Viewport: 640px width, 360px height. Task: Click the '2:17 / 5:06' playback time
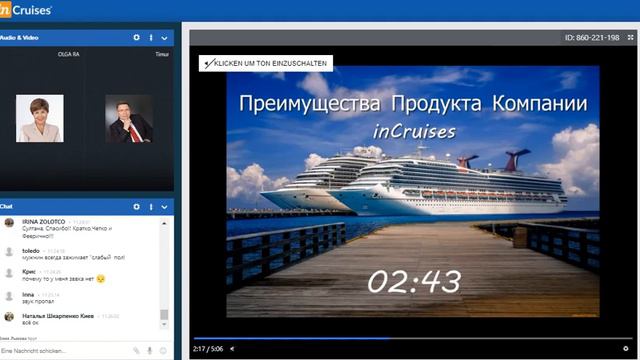coord(208,349)
